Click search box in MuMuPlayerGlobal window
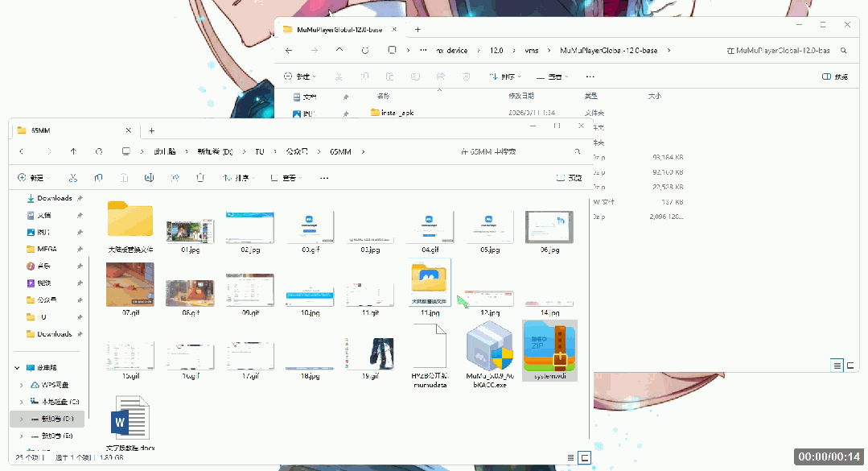This screenshot has height=471, width=868. 787,51
